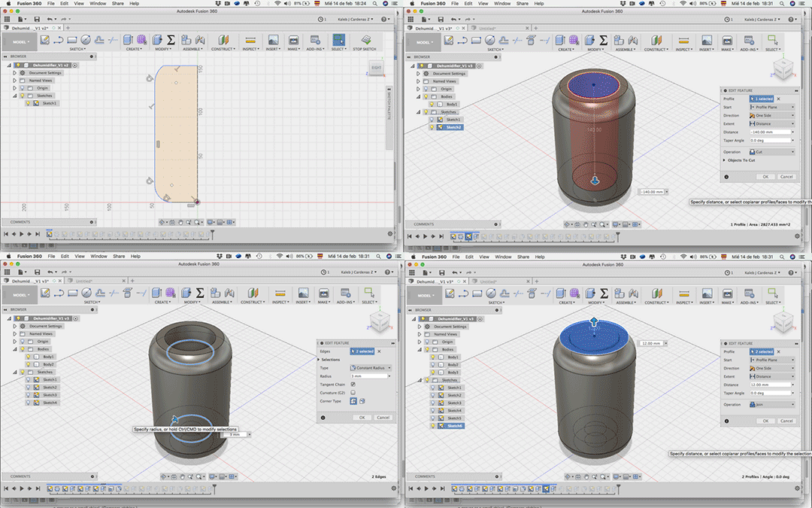Click the Radius field showing 3 mm
The width and height of the screenshot is (812, 508).
coord(368,376)
